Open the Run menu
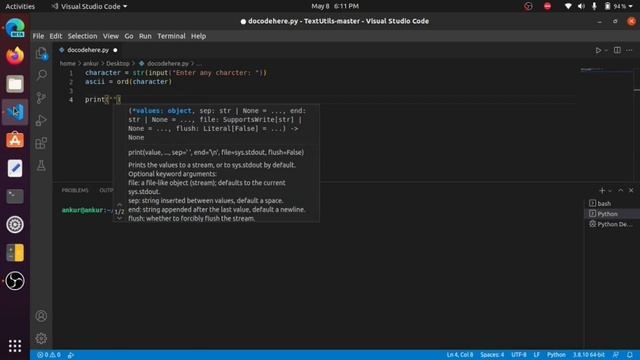The width and height of the screenshot is (640, 360). pos(145,36)
